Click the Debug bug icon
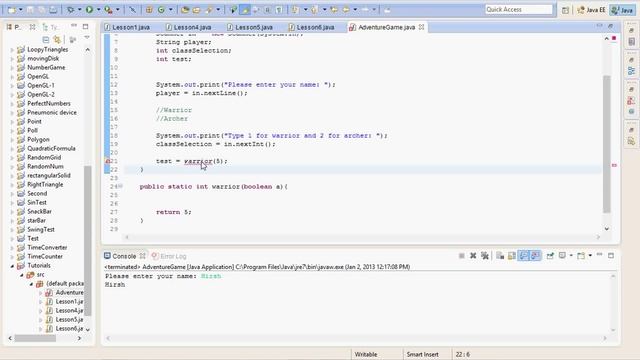This screenshot has height=360, width=640. [x=71, y=9]
